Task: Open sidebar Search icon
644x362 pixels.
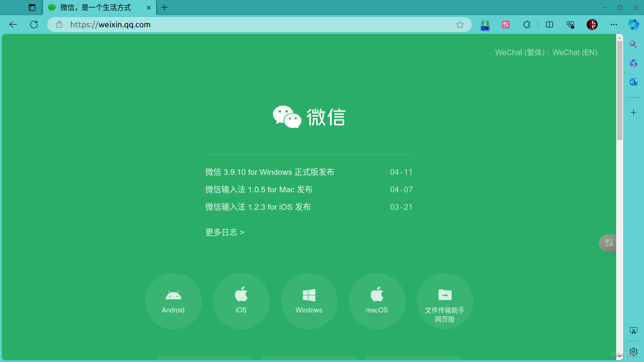Action: 634,44
